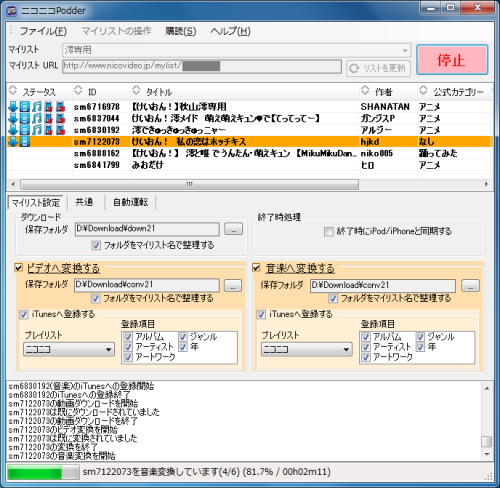Click music D:¥Download¥conv21 folder field

[383, 286]
